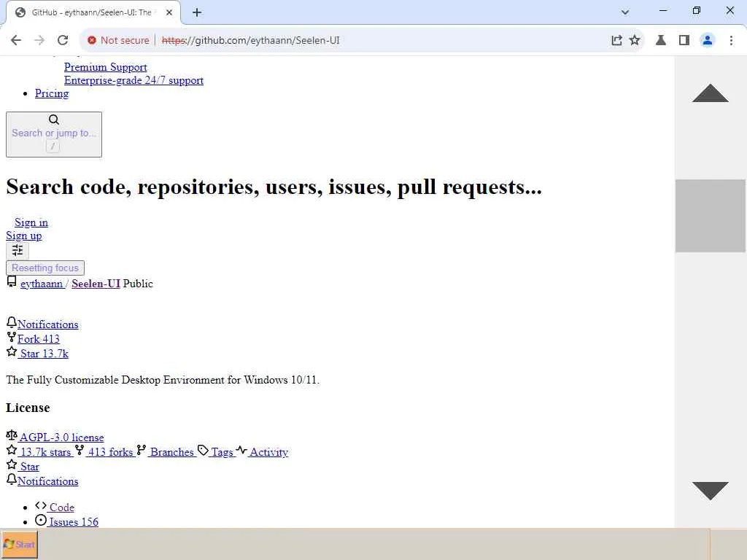Fork the repository via Fork 413

(39, 339)
